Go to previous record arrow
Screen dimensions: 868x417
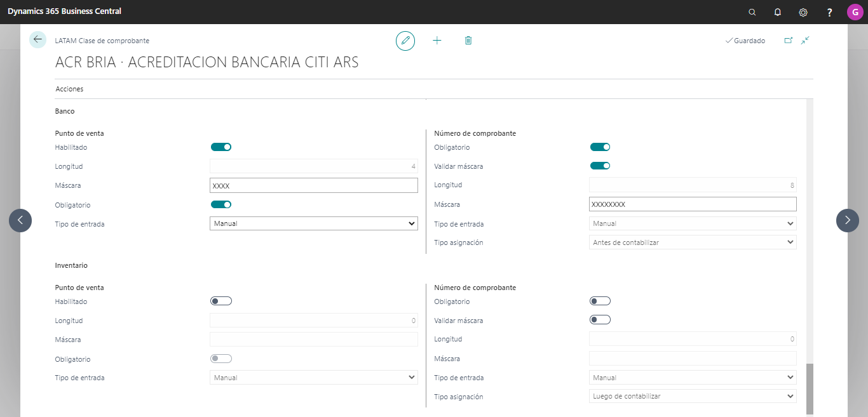click(x=20, y=220)
